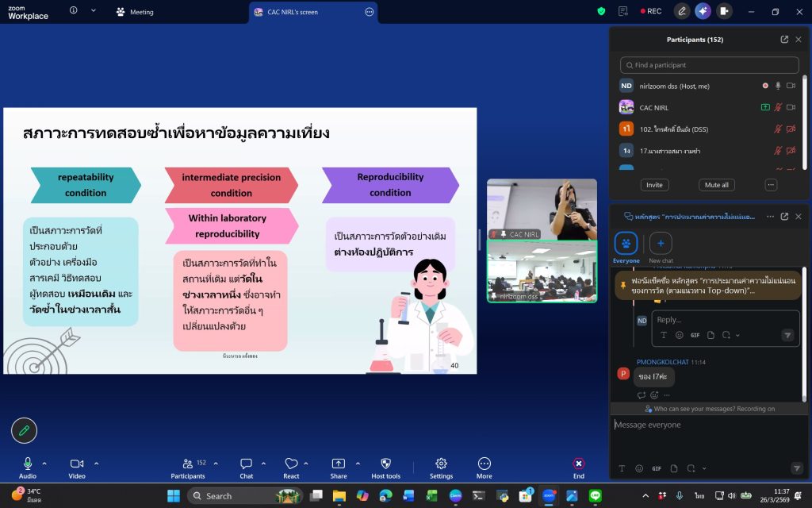This screenshot has height=508, width=812.
Task: Click the green annotate pencil button
Action: point(24,430)
